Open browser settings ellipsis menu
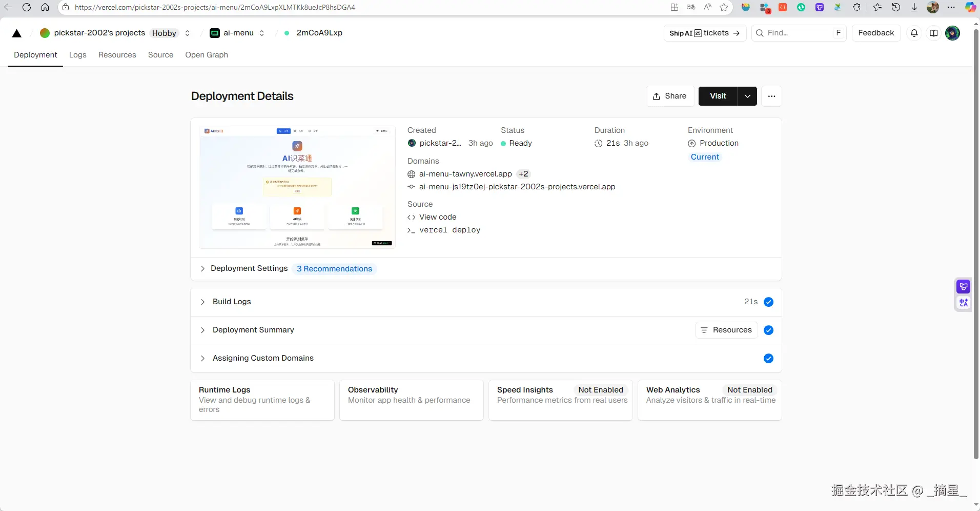This screenshot has height=511, width=980. (951, 7)
